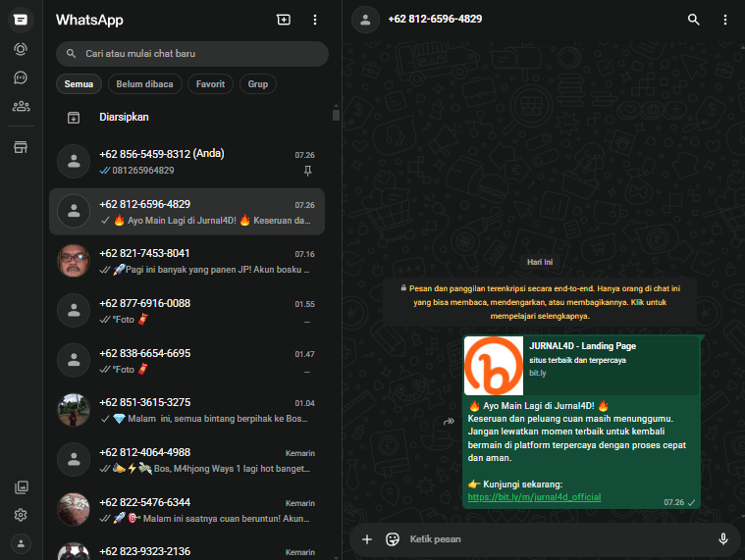The height and width of the screenshot is (560, 745).
Task: Open the chat +62 838-6654-6695
Action: pos(187,361)
